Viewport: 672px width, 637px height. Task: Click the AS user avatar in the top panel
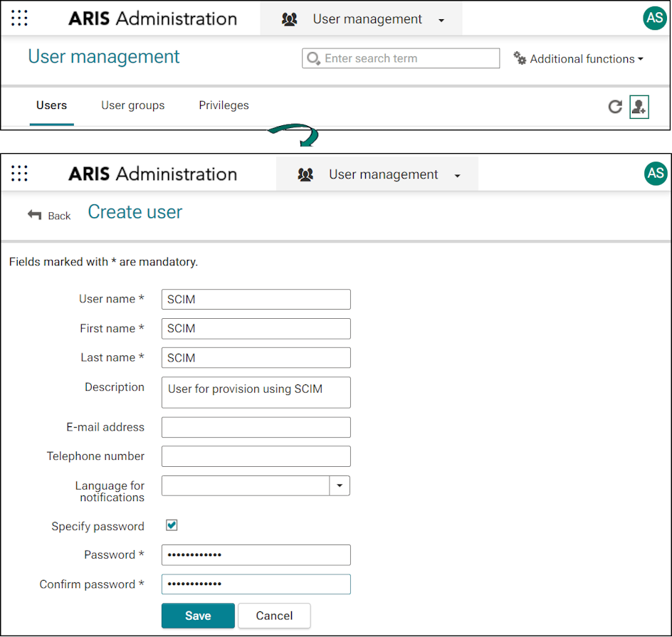coord(654,18)
